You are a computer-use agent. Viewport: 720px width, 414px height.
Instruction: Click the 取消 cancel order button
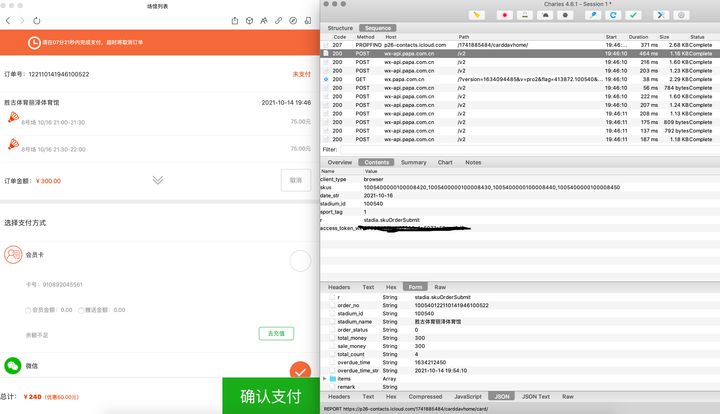296,180
